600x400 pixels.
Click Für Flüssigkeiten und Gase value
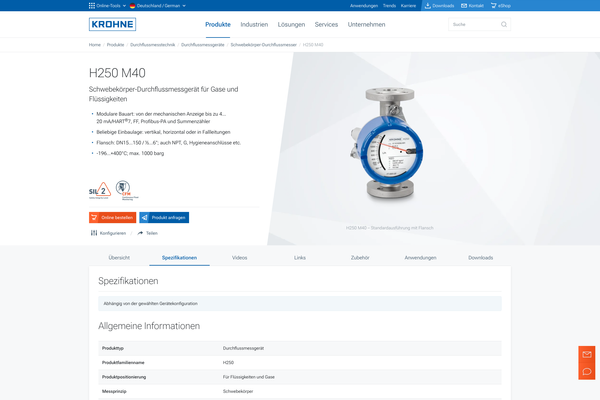(249, 377)
